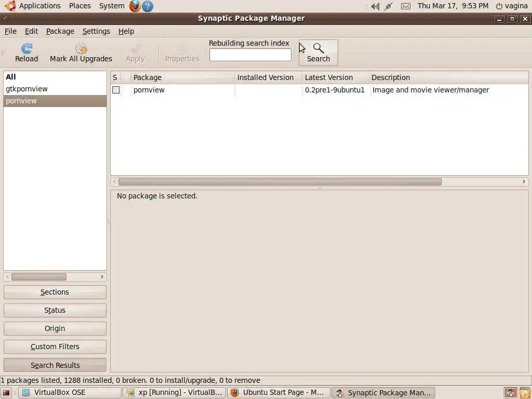
Task: Open the Edit menu
Action: coord(31,31)
